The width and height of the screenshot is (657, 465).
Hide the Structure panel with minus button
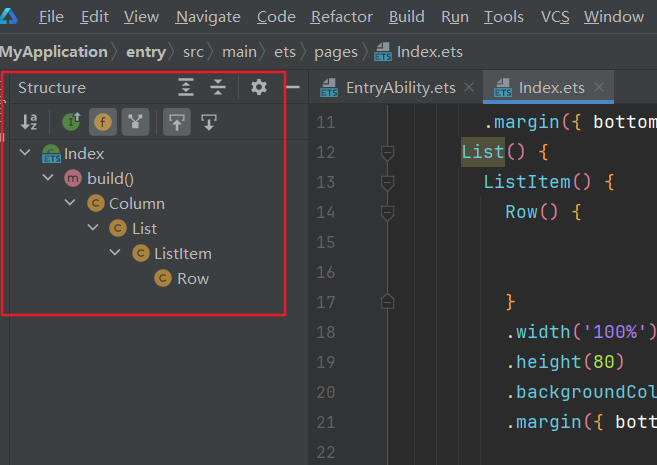tap(293, 87)
